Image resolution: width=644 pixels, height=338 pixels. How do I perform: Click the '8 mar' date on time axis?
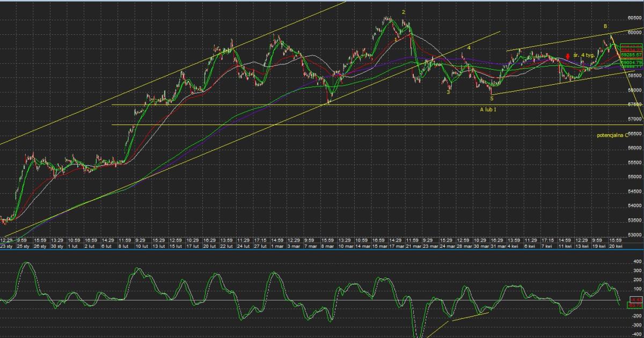(328, 246)
